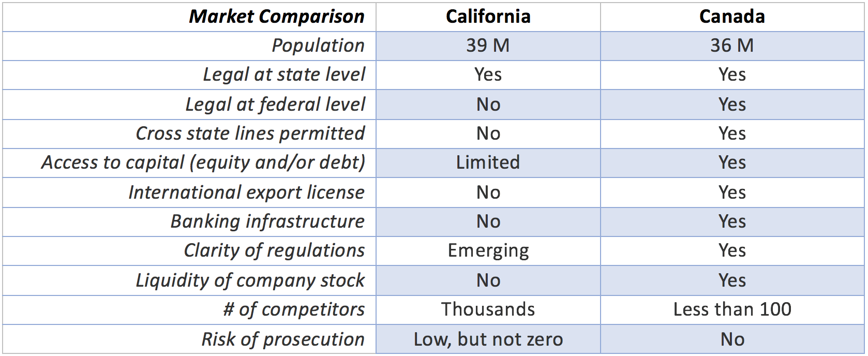
Task: Select the California column header
Action: click(488, 17)
